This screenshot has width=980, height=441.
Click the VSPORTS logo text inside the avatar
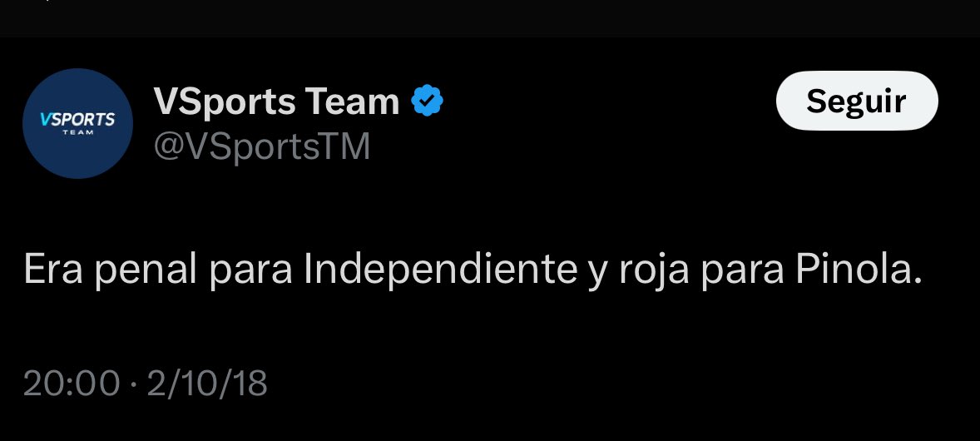click(77, 120)
